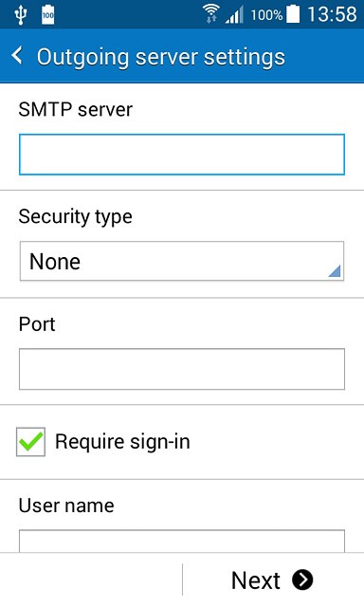Tap the 13:58 clock
This screenshot has width=364, height=607.
332,15
